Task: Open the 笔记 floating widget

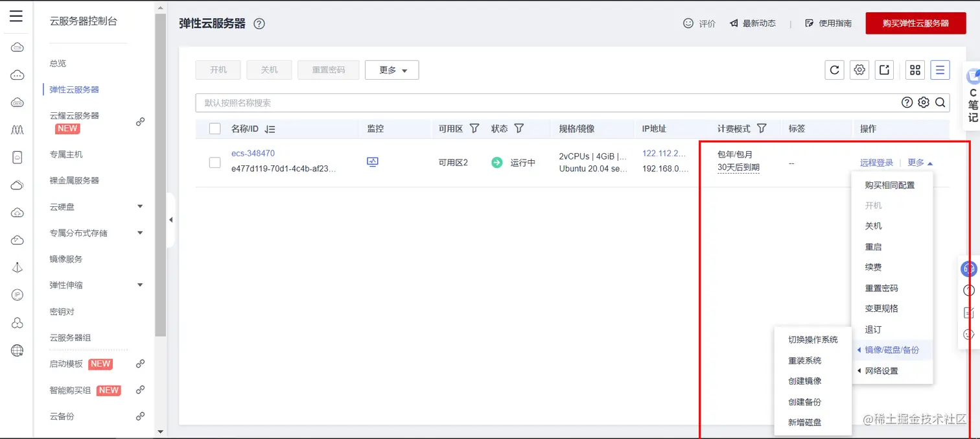Action: coord(972,96)
